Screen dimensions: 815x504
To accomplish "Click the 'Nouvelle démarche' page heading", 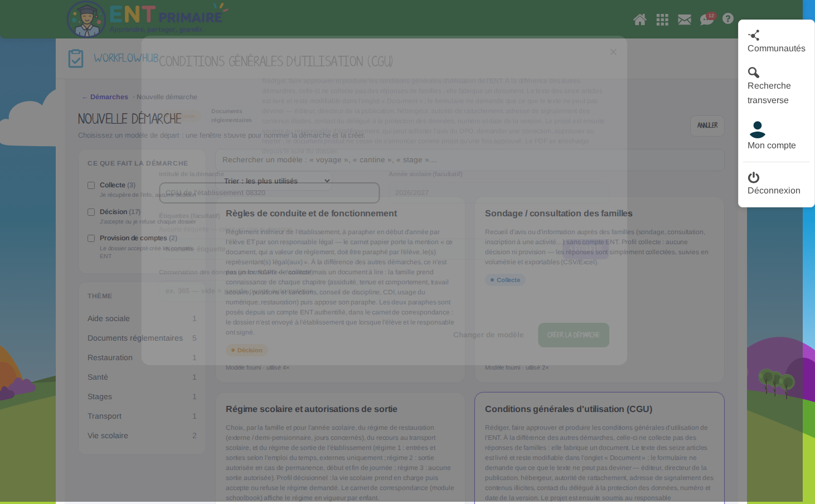I will (x=130, y=119).
